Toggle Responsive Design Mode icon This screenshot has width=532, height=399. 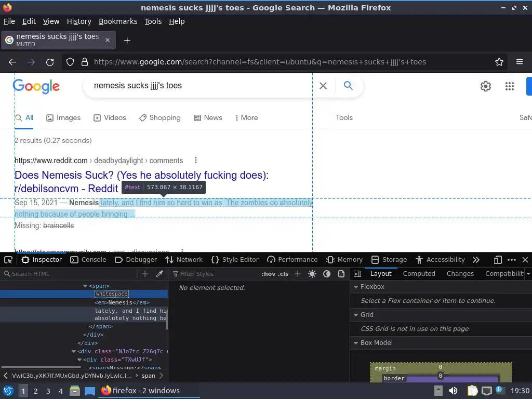497,260
